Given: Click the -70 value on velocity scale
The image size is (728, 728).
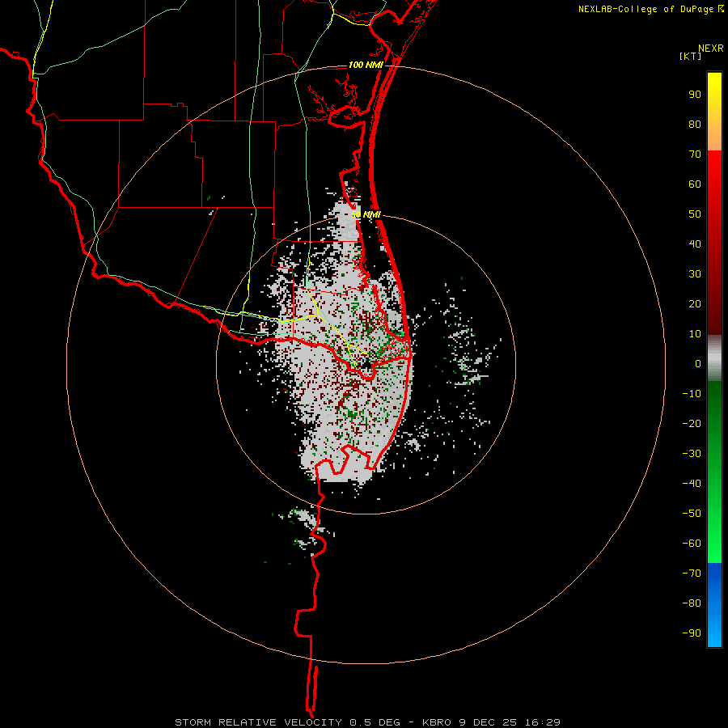Looking at the screenshot, I should [x=692, y=573].
